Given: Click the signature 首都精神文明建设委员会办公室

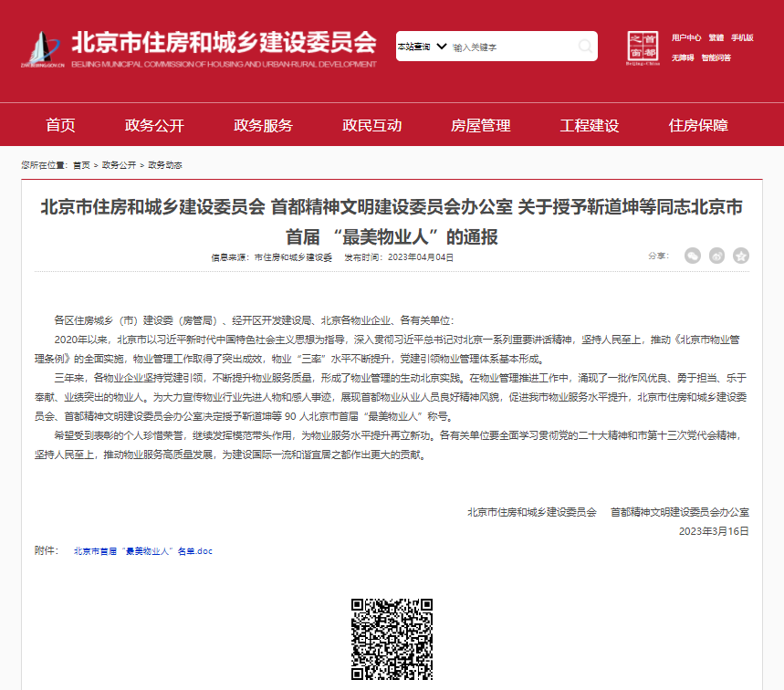Looking at the screenshot, I should (x=680, y=512).
